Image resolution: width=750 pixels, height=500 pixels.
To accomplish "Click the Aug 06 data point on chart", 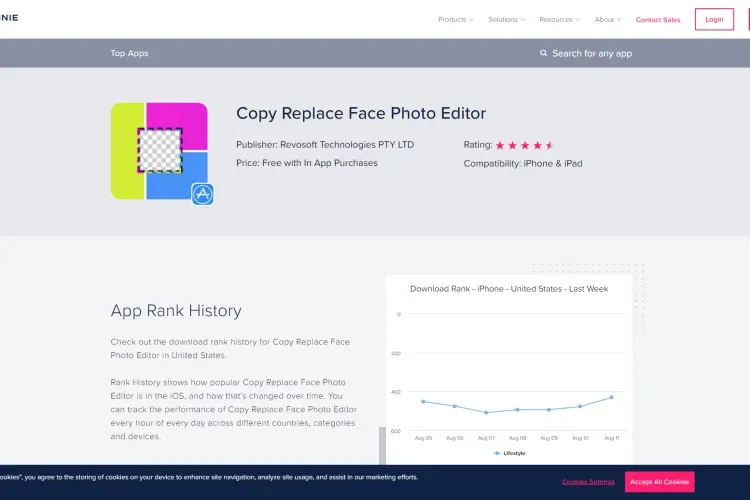I will coord(455,406).
